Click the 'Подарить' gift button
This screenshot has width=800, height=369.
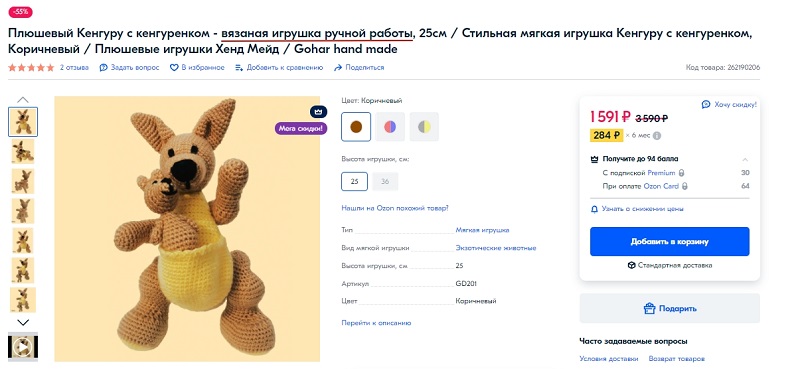tap(669, 308)
